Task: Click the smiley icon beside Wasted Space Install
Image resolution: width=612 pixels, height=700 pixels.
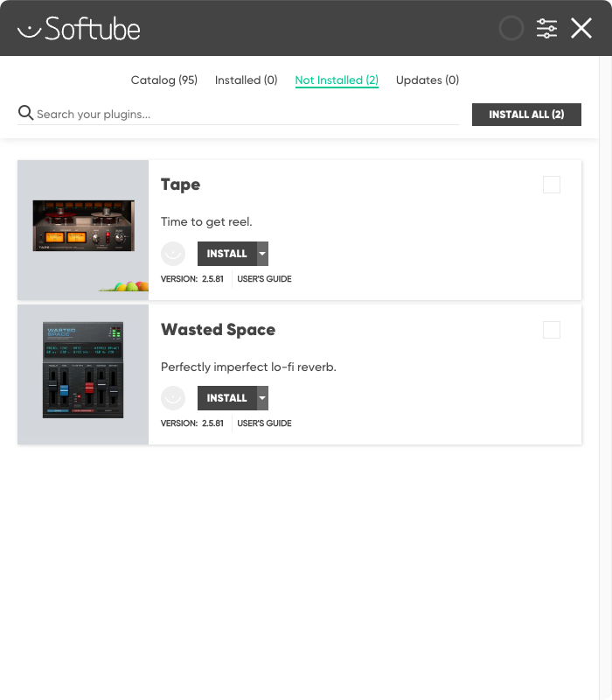Action: pyautogui.click(x=173, y=398)
